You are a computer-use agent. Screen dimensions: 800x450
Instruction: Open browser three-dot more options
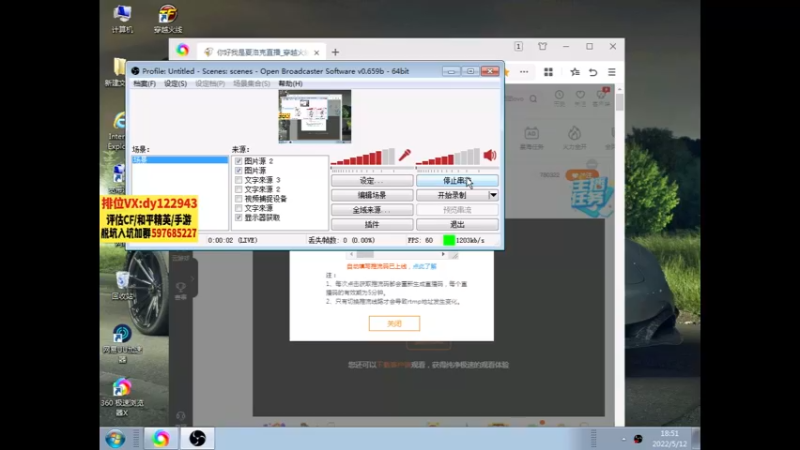coord(524,72)
